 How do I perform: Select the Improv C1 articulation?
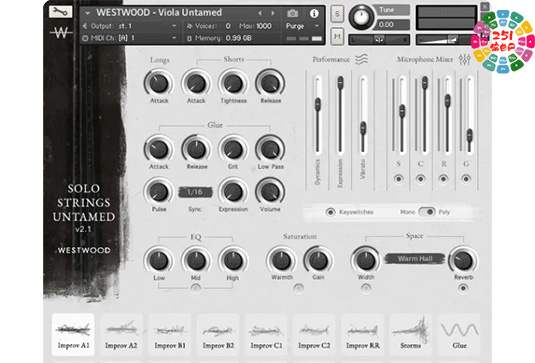click(266, 334)
